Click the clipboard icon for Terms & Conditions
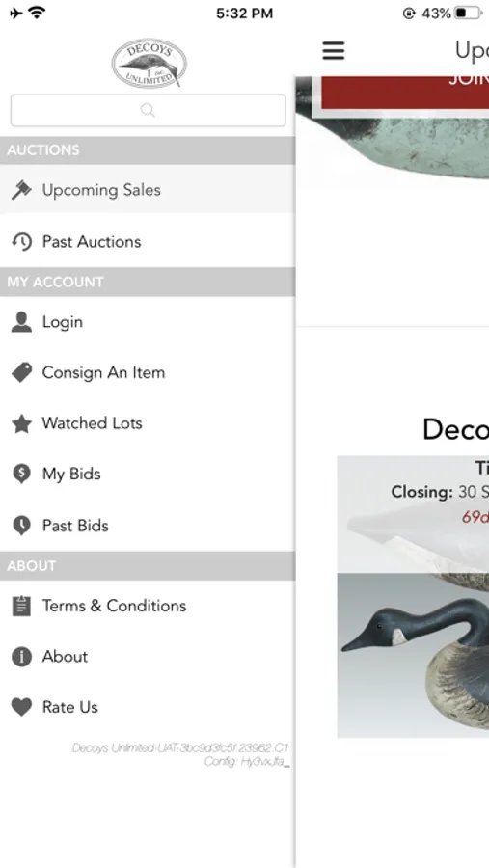 pyautogui.click(x=21, y=607)
